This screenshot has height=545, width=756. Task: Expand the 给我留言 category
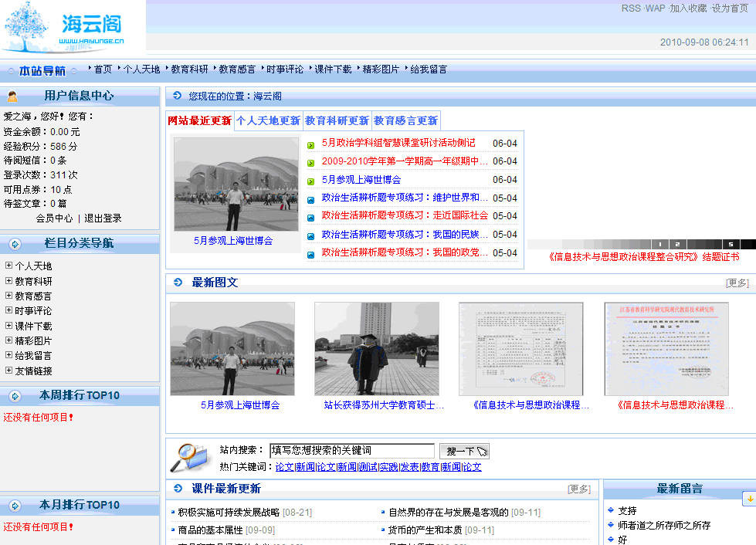pos(8,355)
